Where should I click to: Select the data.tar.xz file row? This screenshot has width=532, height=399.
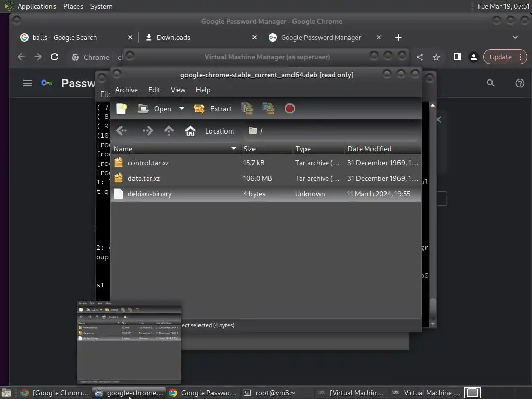coord(266,179)
